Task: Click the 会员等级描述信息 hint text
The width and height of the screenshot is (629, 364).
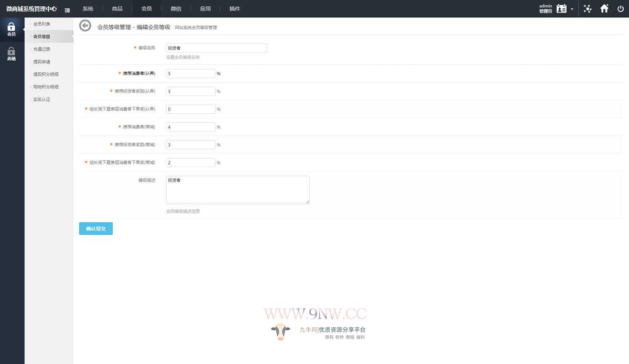Action: [183, 211]
